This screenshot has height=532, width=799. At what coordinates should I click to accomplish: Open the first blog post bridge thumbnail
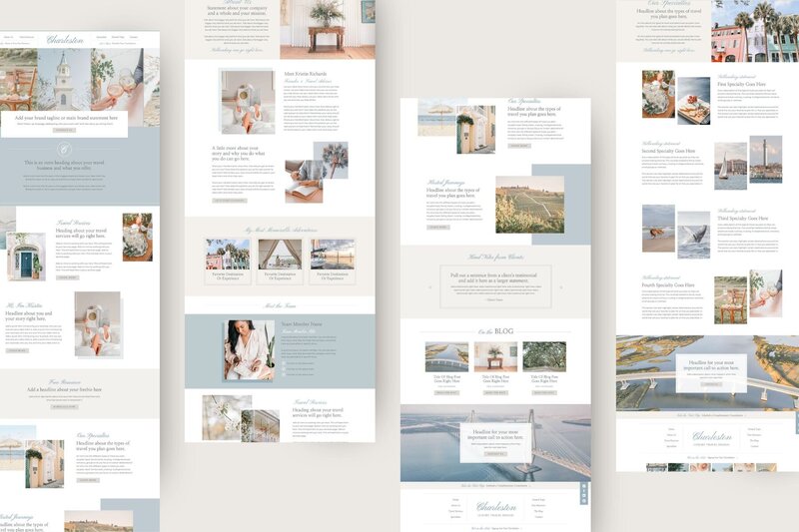445,356
